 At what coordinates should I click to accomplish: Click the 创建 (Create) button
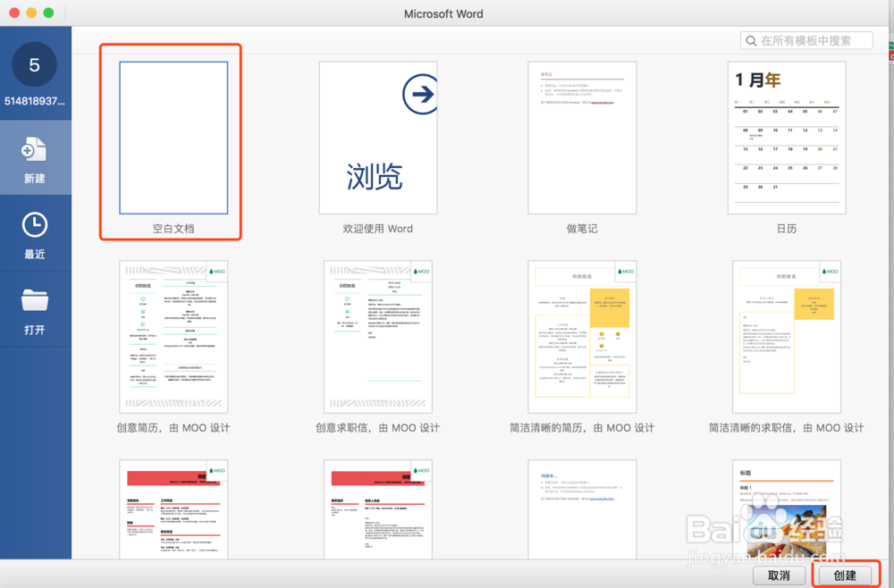845,575
